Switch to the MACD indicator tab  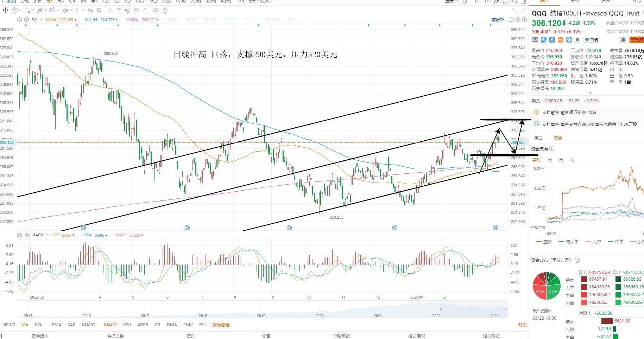pos(110,325)
